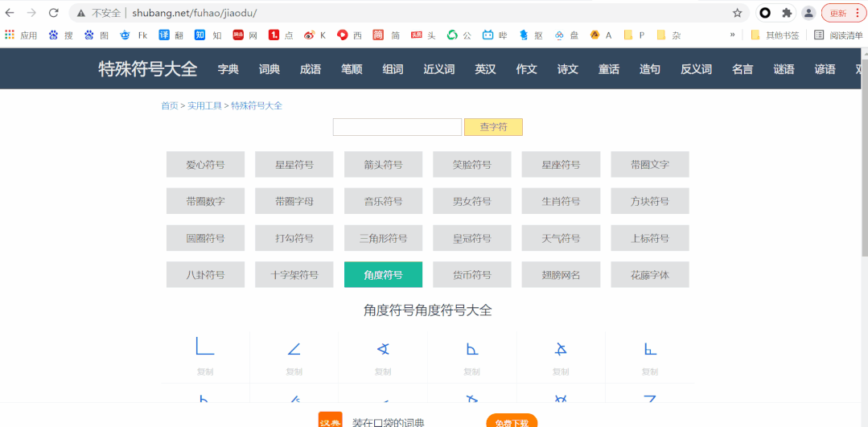Open the 阅读清单 reading list
The width and height of the screenshot is (868, 427).
(x=838, y=35)
